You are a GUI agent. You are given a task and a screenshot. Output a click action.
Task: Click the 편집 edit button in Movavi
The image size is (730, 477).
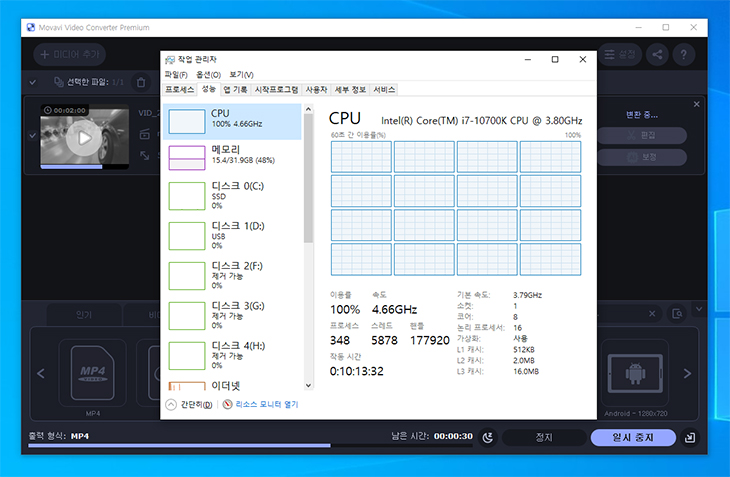pyautogui.click(x=642, y=135)
